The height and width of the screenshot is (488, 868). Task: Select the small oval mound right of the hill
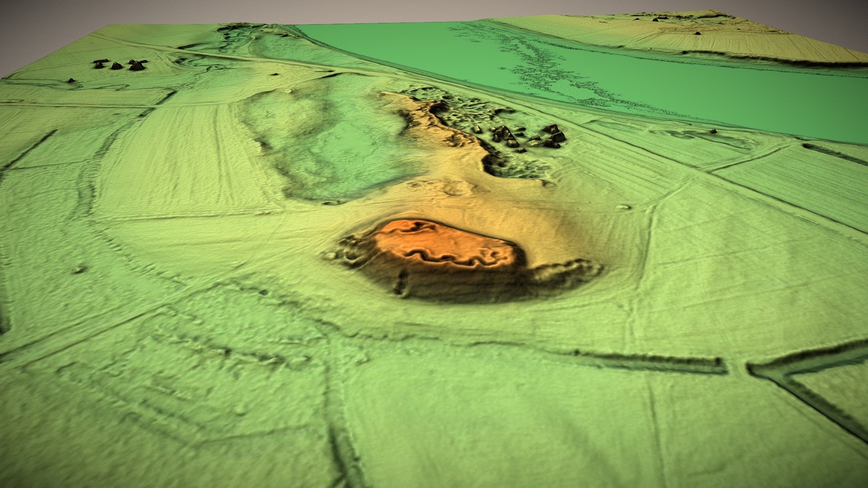pos(624,207)
